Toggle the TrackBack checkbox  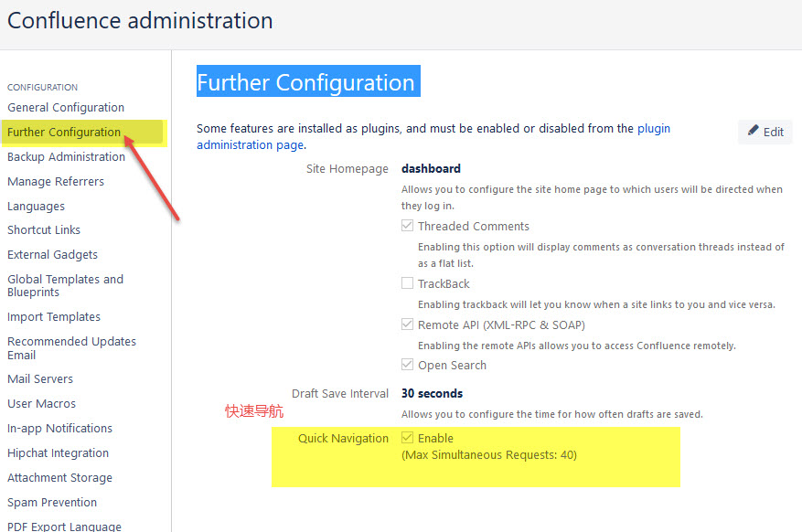pos(407,283)
